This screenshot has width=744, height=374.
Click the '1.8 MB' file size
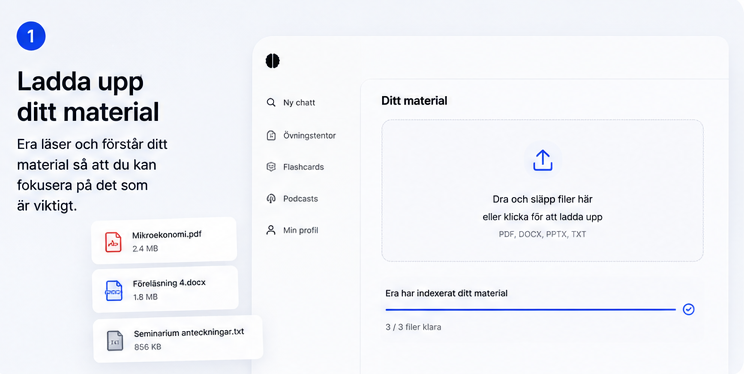(x=145, y=297)
